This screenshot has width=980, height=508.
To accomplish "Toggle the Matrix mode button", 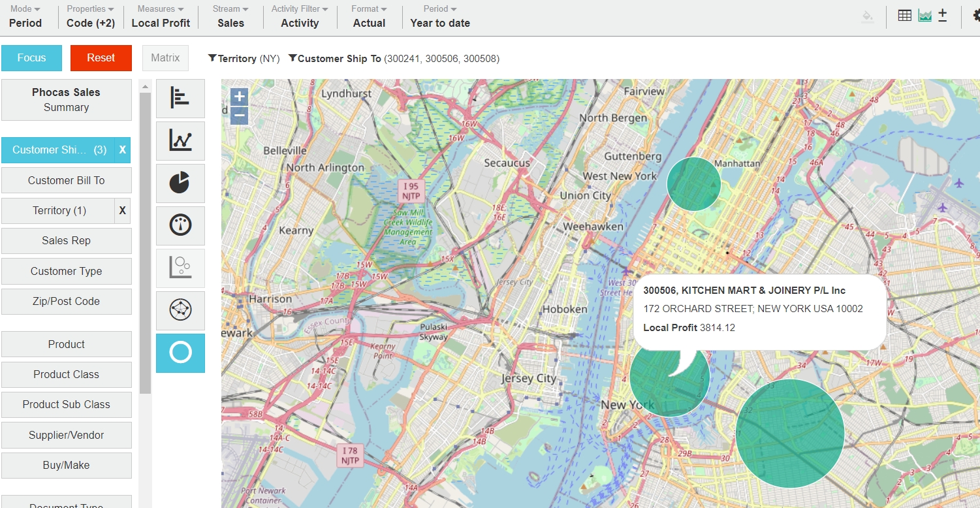I will (x=165, y=58).
